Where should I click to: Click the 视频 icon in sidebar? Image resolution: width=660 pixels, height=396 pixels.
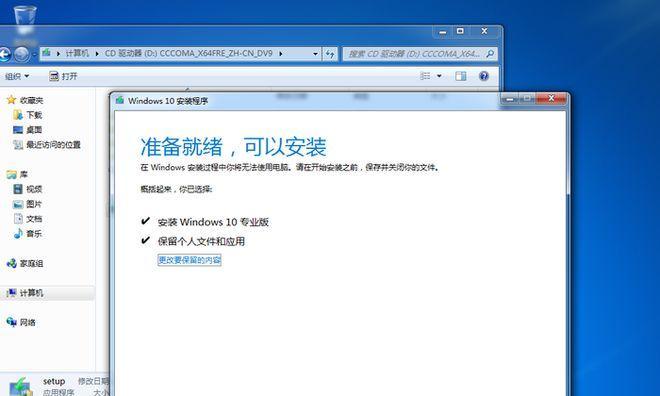point(18,189)
